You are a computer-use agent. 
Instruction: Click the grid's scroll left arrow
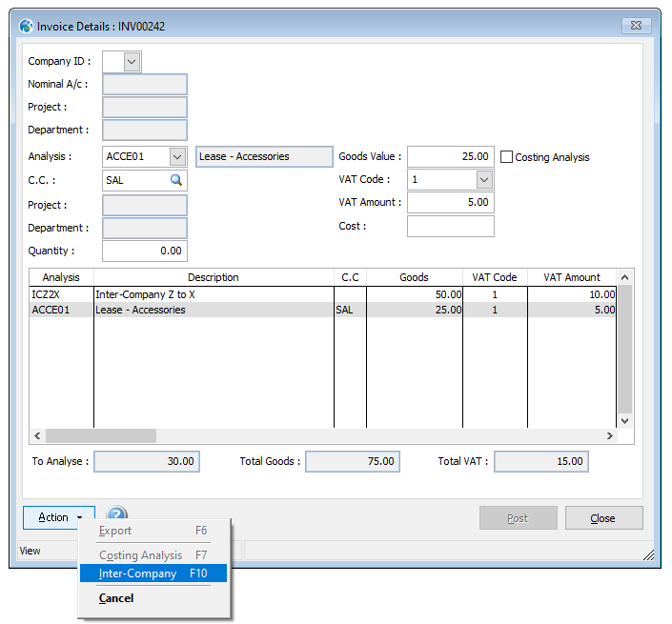coord(37,435)
